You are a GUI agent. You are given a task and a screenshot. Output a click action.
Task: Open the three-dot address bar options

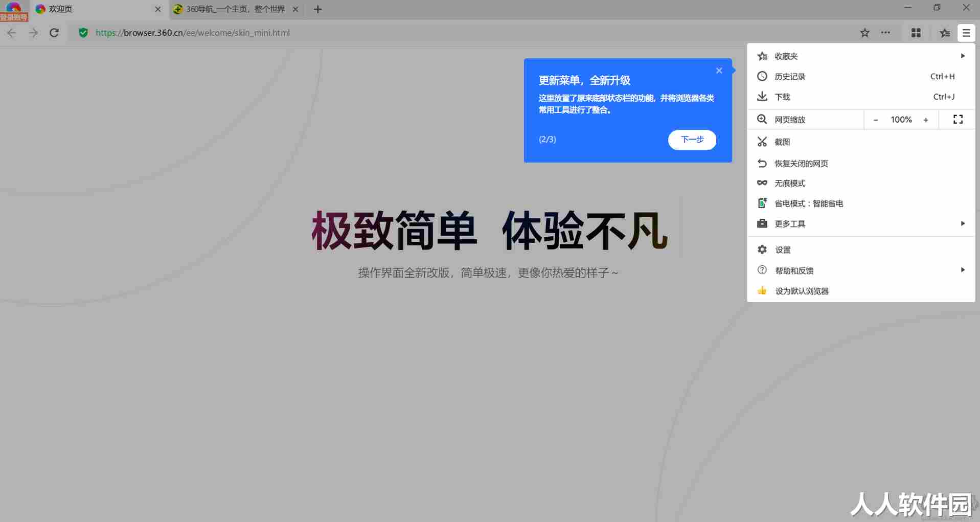[885, 33]
